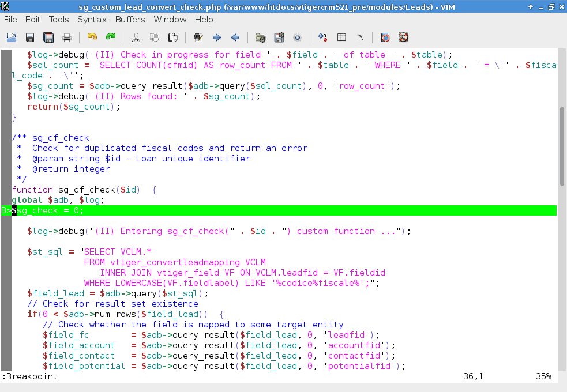Run Make using the toolbar icon
The image size is (567, 392).
point(323,37)
